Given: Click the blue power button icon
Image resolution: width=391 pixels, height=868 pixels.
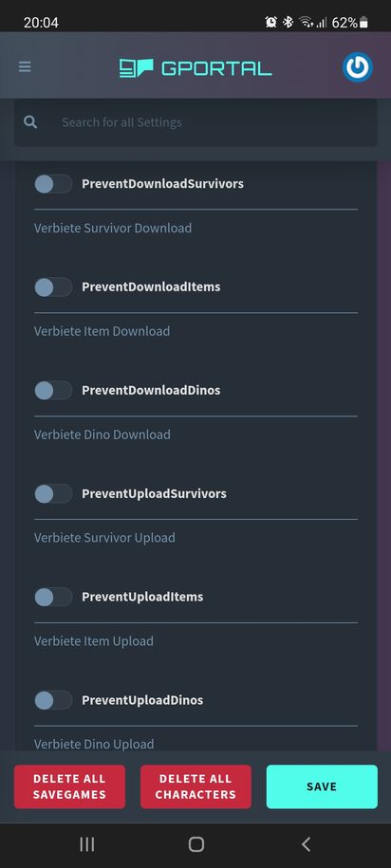Looking at the screenshot, I should (357, 67).
